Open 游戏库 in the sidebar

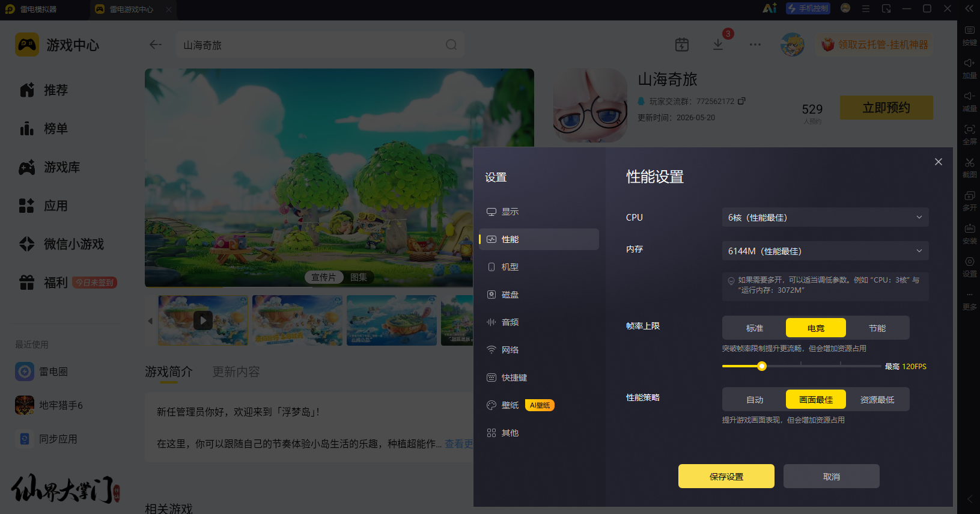[x=49, y=167]
